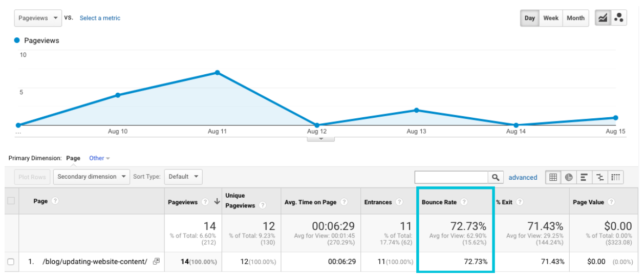The height and width of the screenshot is (275, 644).
Task: Switch to motion chart icon
Action: (618, 18)
